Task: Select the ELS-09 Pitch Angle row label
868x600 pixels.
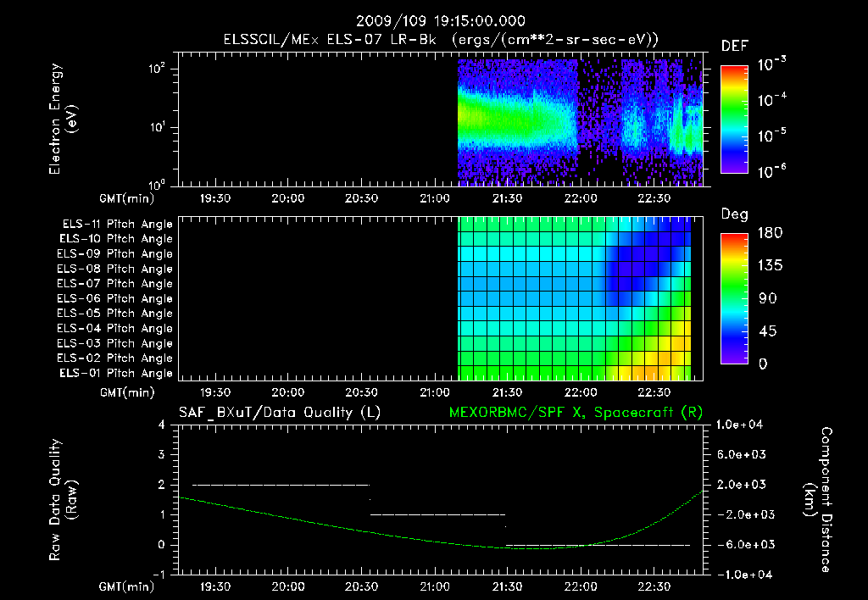Action: click(114, 254)
